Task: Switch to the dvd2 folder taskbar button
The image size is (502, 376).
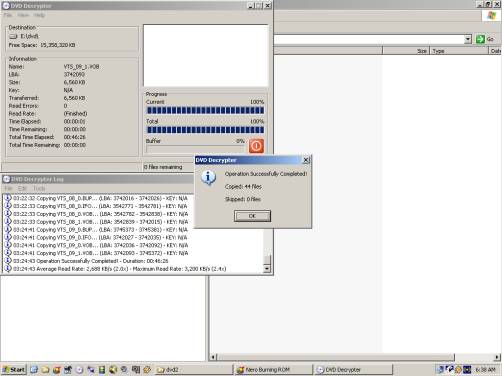Action: (x=194, y=369)
